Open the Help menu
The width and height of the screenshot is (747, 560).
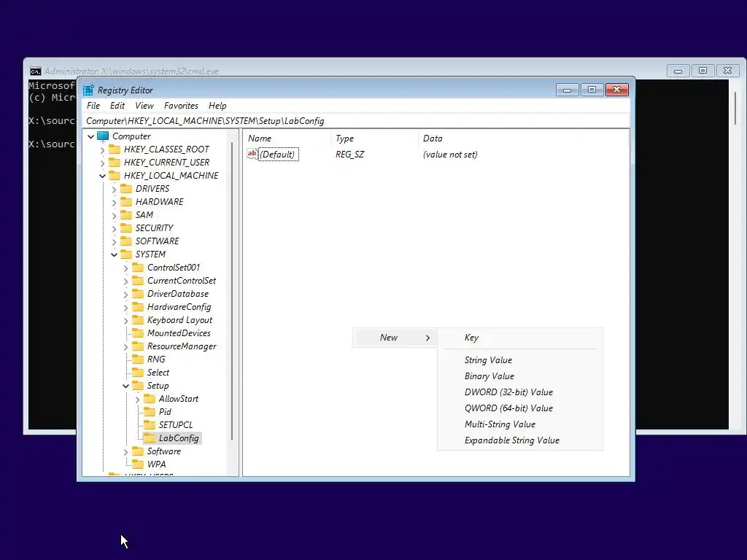pos(217,106)
